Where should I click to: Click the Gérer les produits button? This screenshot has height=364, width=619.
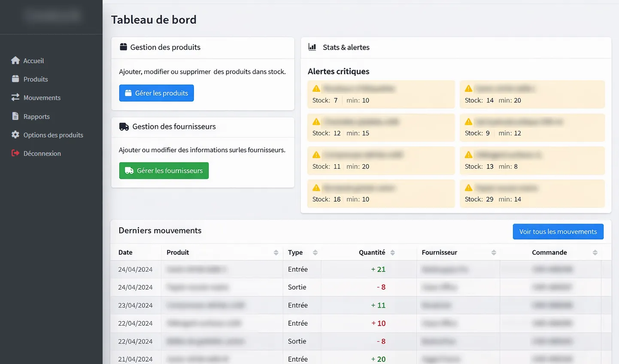click(156, 93)
